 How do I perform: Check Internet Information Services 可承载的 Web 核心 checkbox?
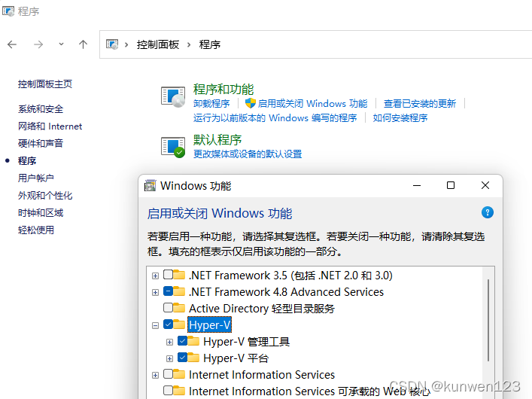168,391
